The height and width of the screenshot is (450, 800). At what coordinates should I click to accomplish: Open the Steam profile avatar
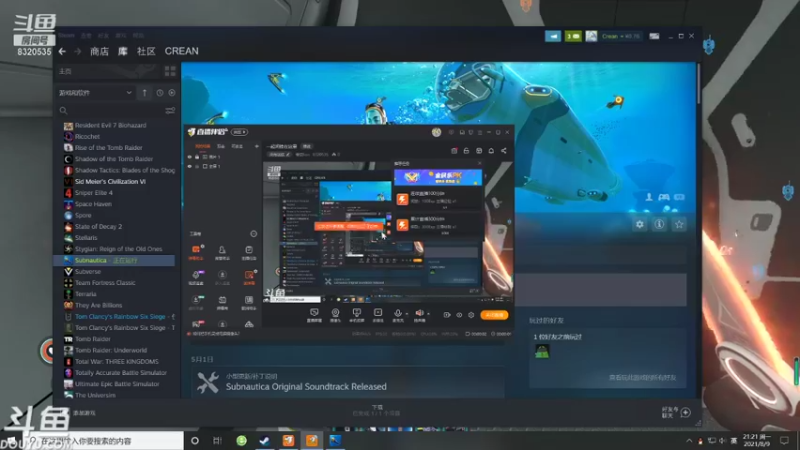(x=591, y=36)
